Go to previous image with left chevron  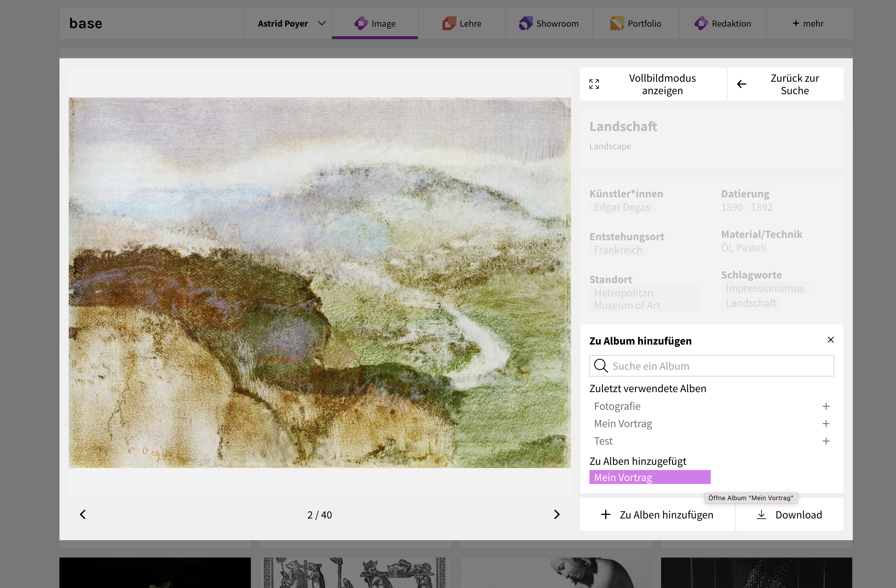click(x=83, y=514)
